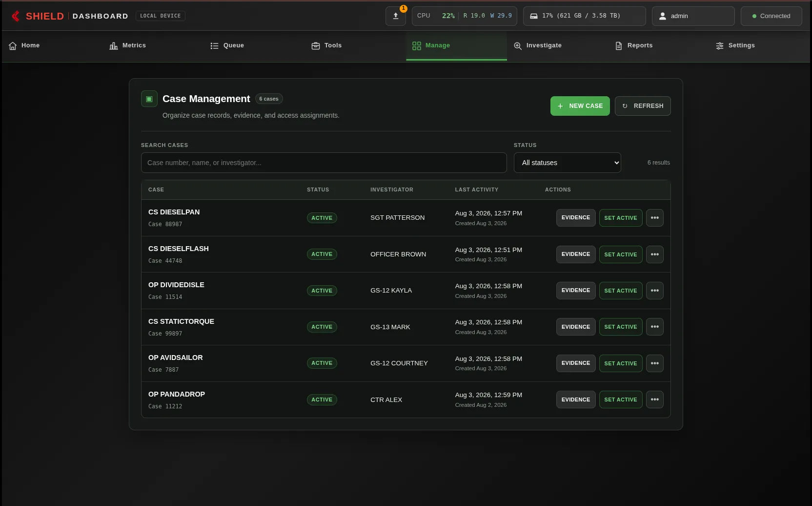Screen dimensions: 812x506
Task: Create a new case with NEW CASE
Action: pos(580,106)
